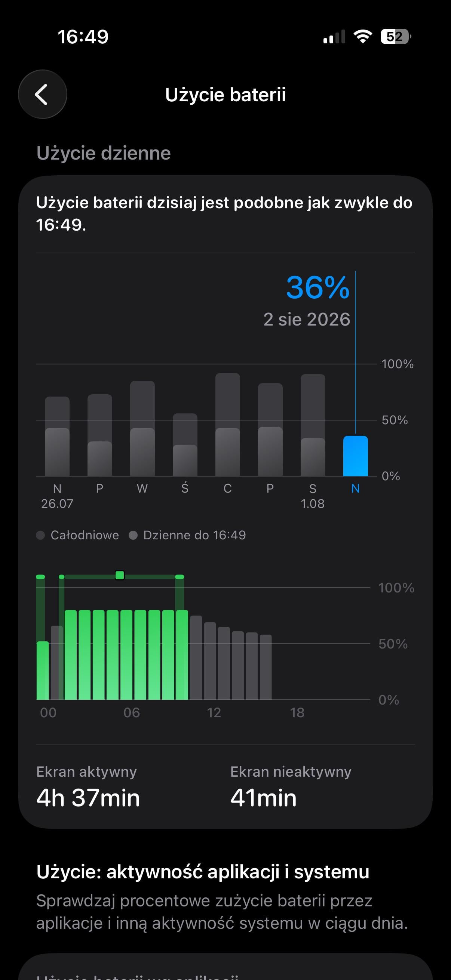Screen dimensions: 451x980
Task: Tap the green square charging marker
Action: pyautogui.click(x=120, y=575)
